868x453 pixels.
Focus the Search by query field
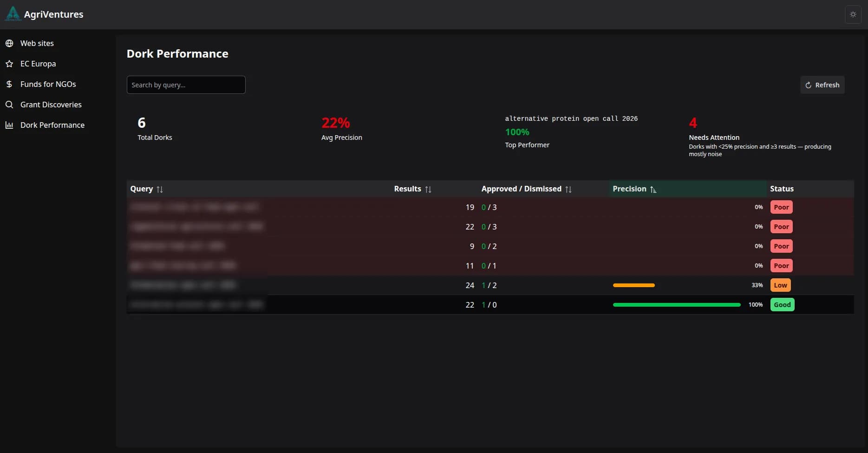(x=186, y=85)
